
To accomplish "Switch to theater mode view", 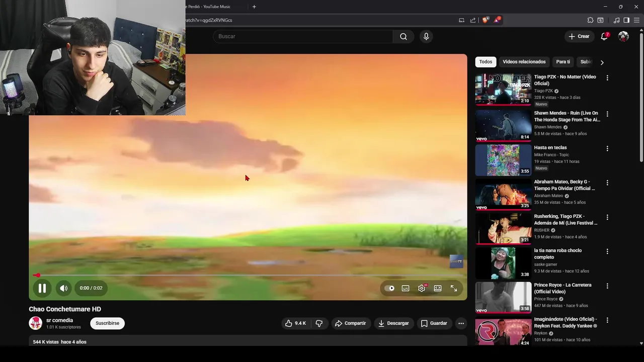I will [x=438, y=288].
